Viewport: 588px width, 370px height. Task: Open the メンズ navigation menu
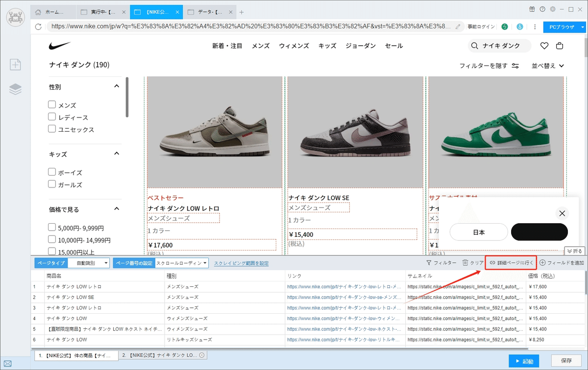click(261, 46)
